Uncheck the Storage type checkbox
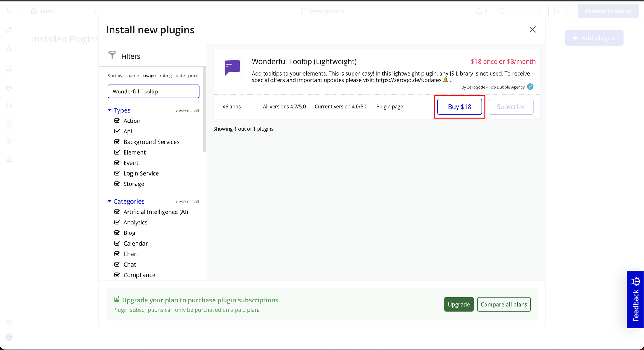Viewport: 644px width, 350px height. [x=117, y=183]
